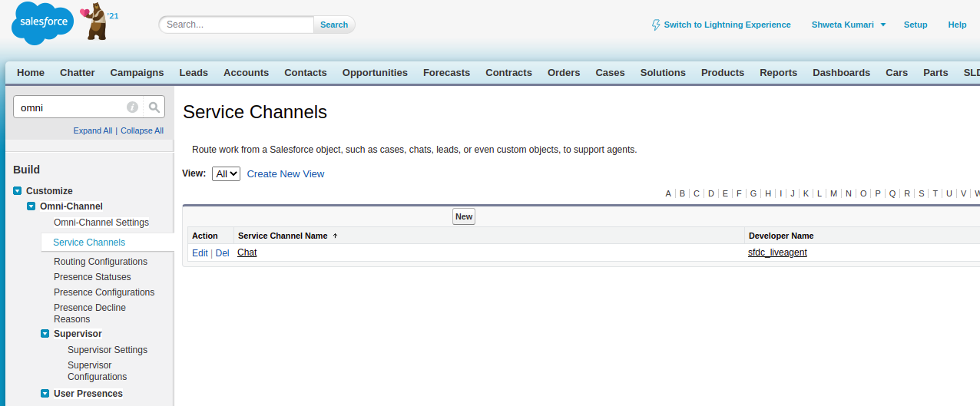The height and width of the screenshot is (406, 980).
Task: Edit the Chat service channel
Action: [x=200, y=253]
